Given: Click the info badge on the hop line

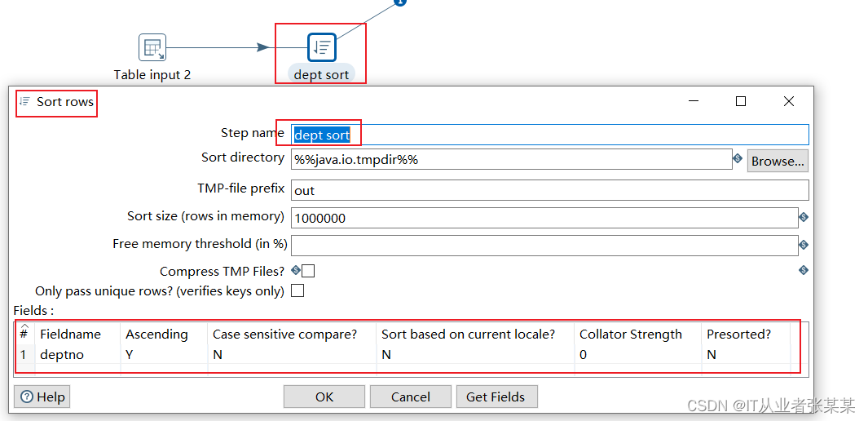Looking at the screenshot, I should coord(400,2).
